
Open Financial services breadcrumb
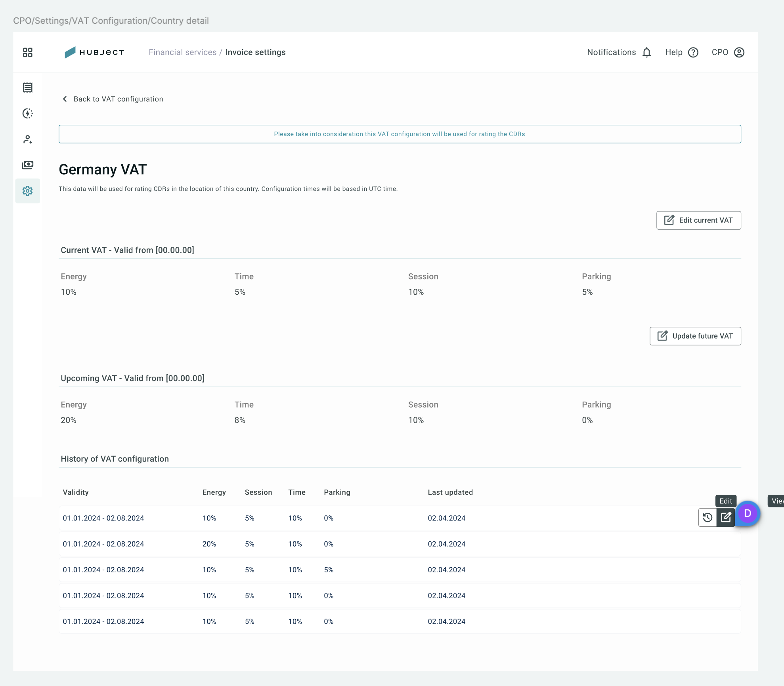(182, 52)
